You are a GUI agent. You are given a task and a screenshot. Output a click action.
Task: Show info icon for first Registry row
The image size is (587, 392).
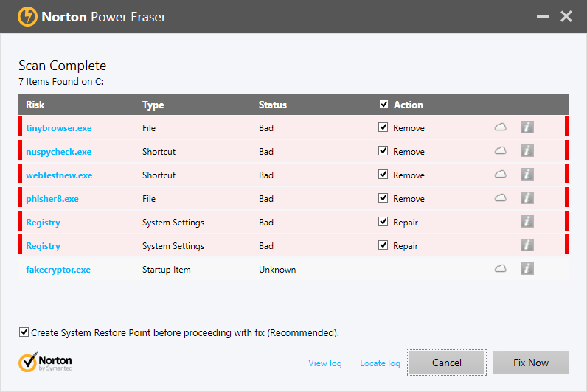click(527, 222)
